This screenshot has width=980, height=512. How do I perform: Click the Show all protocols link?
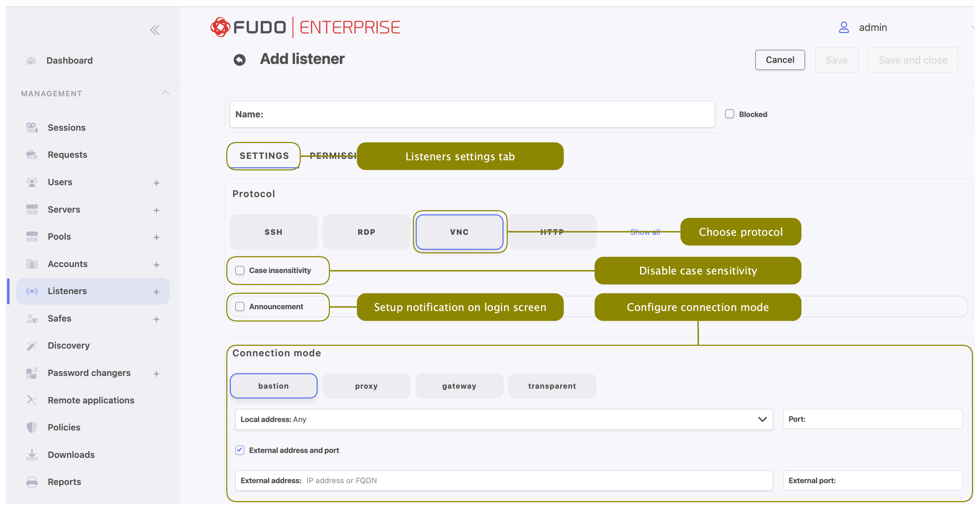tap(645, 232)
